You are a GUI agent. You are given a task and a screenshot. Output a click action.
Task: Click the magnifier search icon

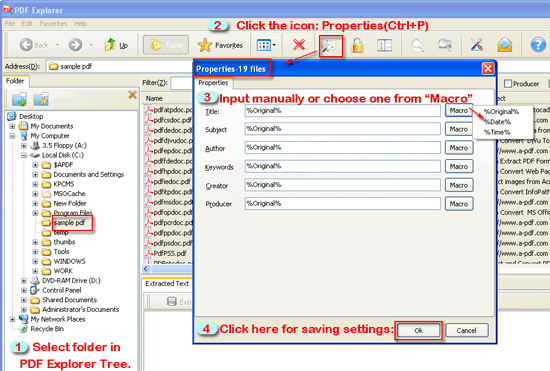417,45
